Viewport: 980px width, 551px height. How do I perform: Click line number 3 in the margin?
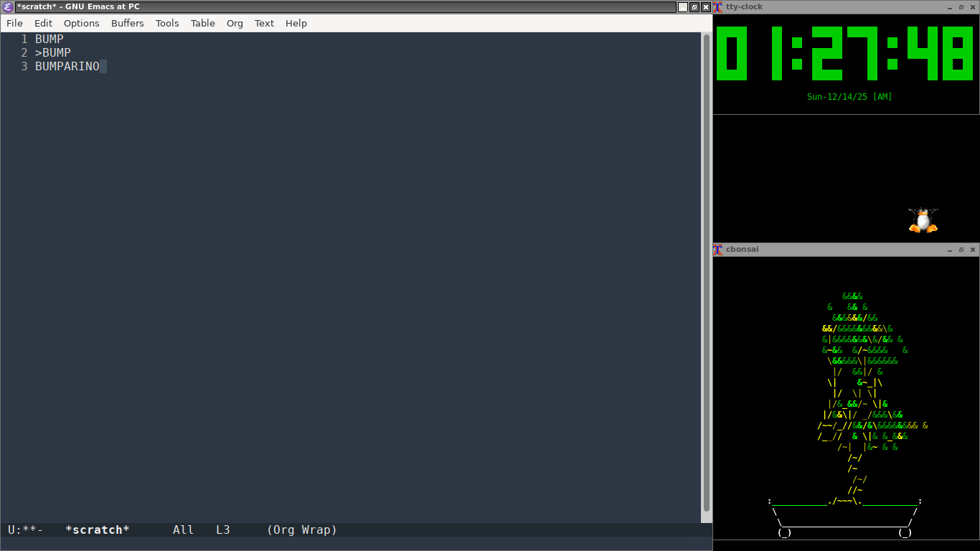point(24,67)
